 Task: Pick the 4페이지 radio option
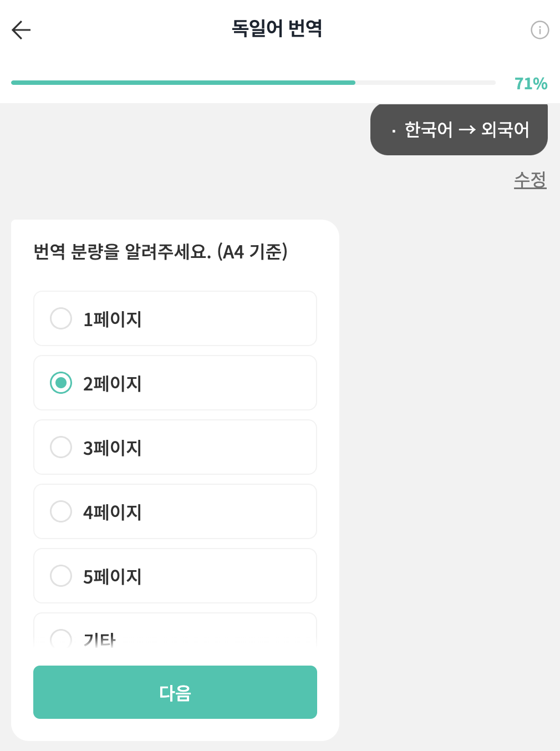coord(61,511)
